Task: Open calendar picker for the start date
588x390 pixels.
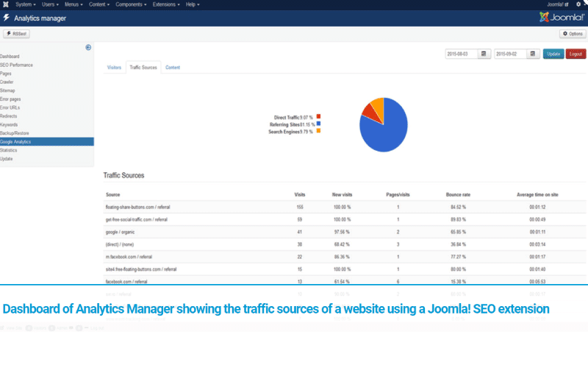Action: click(484, 54)
